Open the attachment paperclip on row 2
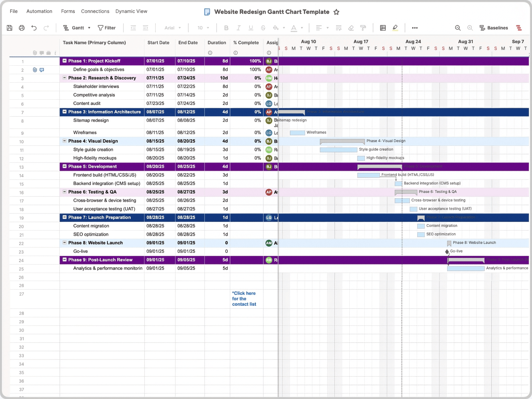Viewport: 532px width, 399px height. (x=34, y=70)
